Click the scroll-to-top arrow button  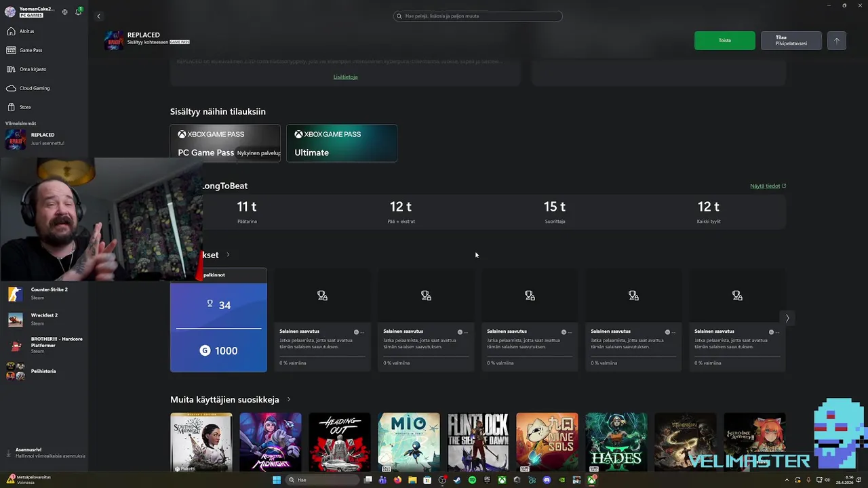(x=836, y=41)
